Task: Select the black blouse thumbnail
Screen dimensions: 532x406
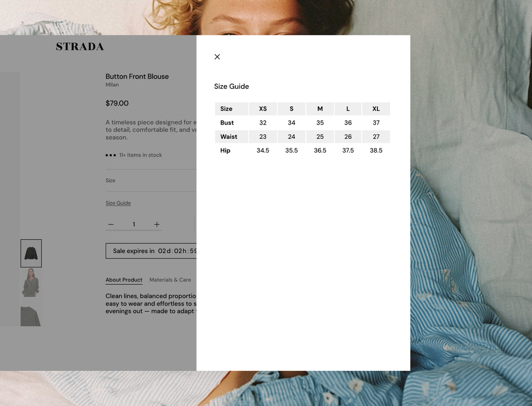Action: coord(31,253)
